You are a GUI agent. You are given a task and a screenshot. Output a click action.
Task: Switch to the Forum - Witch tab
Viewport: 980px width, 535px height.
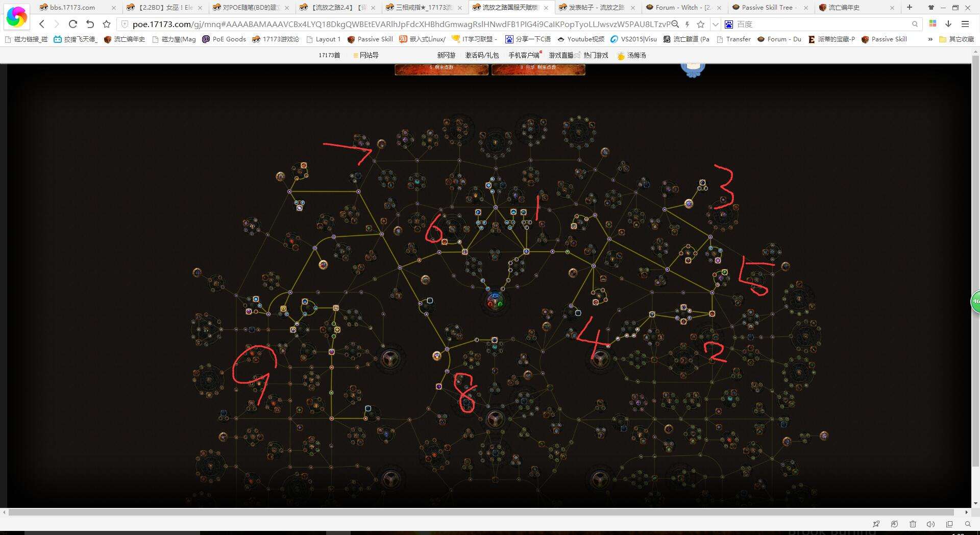(x=684, y=7)
